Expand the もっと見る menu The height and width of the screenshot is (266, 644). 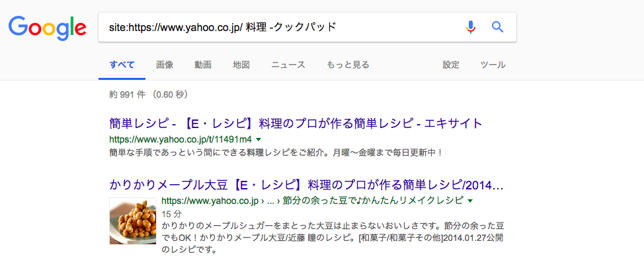point(348,65)
